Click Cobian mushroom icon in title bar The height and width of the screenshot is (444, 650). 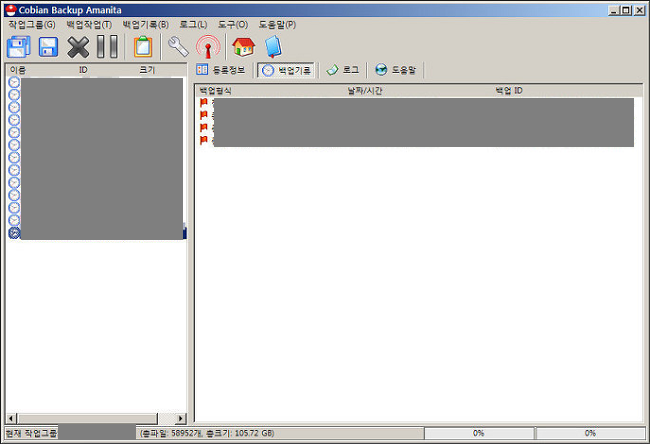coord(11,10)
